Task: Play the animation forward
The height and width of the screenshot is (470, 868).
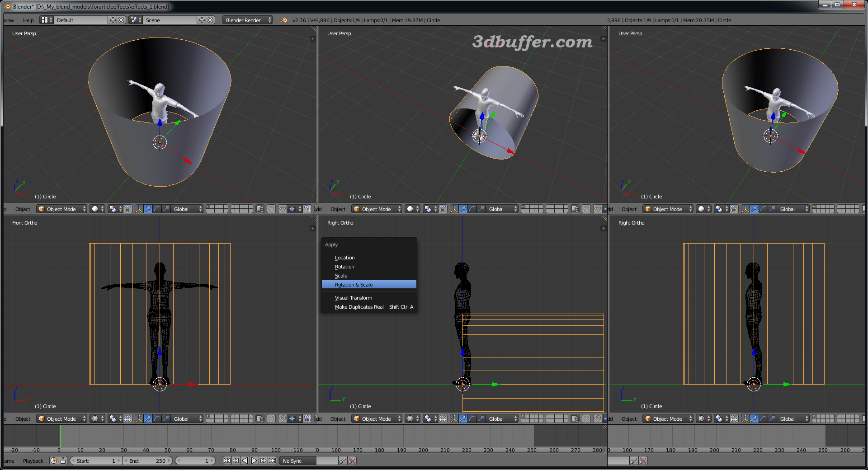Action: pyautogui.click(x=254, y=461)
